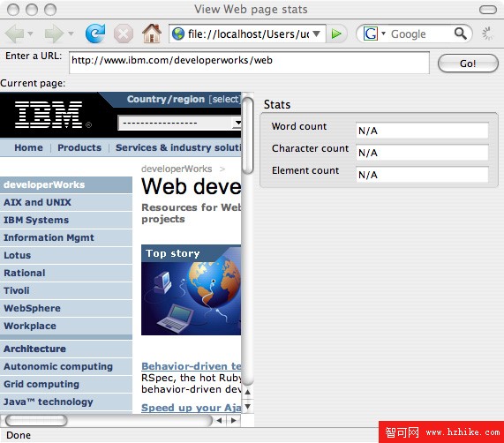Click the Element count value field
504x443 pixels.
[x=423, y=175]
